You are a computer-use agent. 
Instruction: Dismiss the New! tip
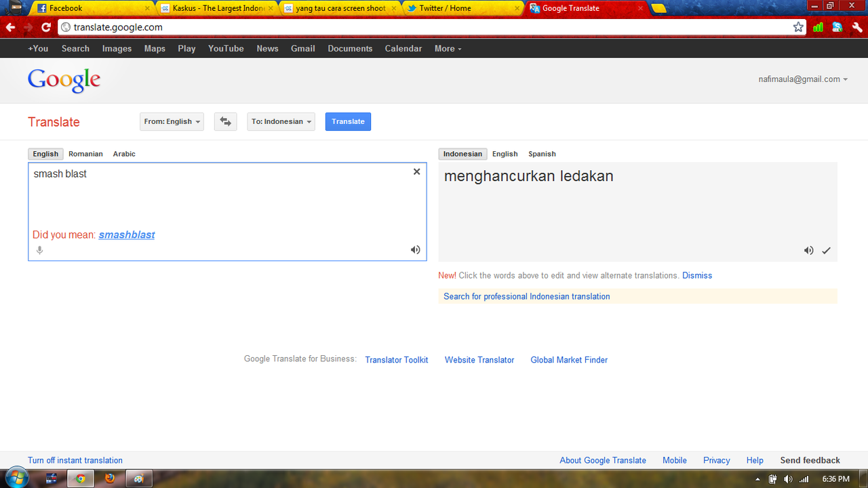[697, 275]
